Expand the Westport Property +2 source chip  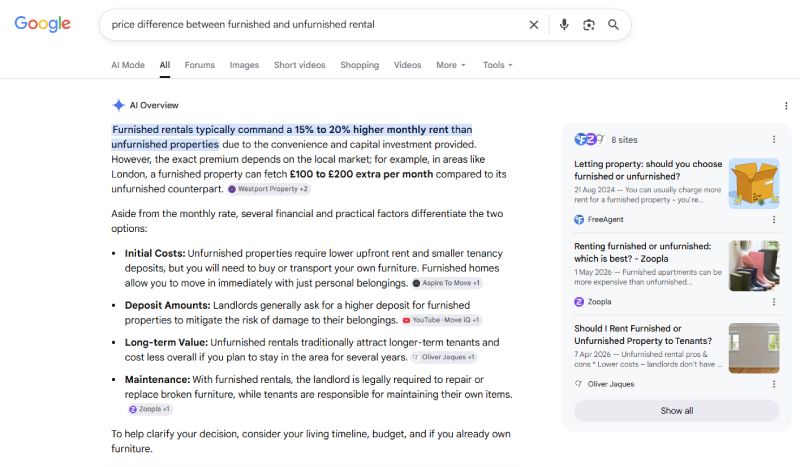pyautogui.click(x=268, y=189)
